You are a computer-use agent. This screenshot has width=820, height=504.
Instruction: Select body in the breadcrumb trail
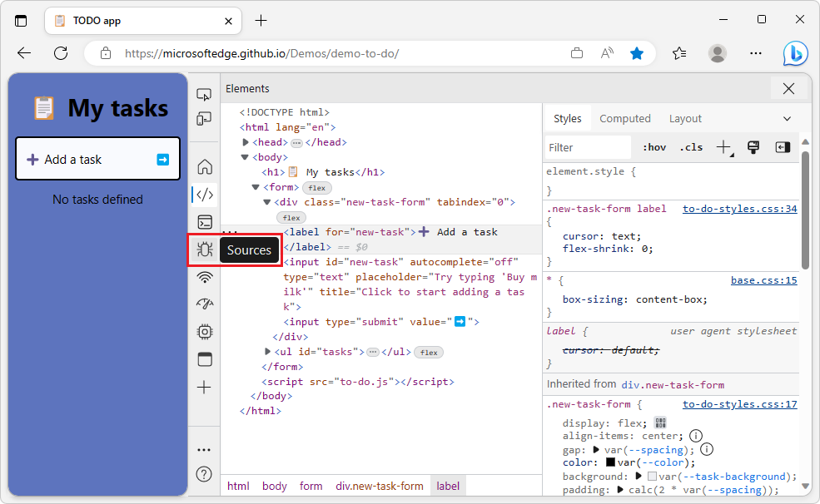pyautogui.click(x=274, y=486)
